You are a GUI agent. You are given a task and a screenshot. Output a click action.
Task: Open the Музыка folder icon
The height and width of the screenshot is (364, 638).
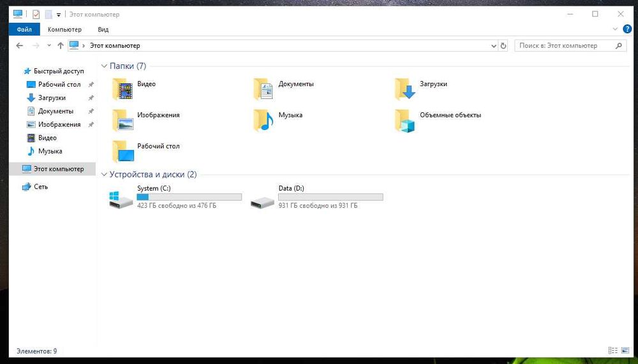click(263, 120)
